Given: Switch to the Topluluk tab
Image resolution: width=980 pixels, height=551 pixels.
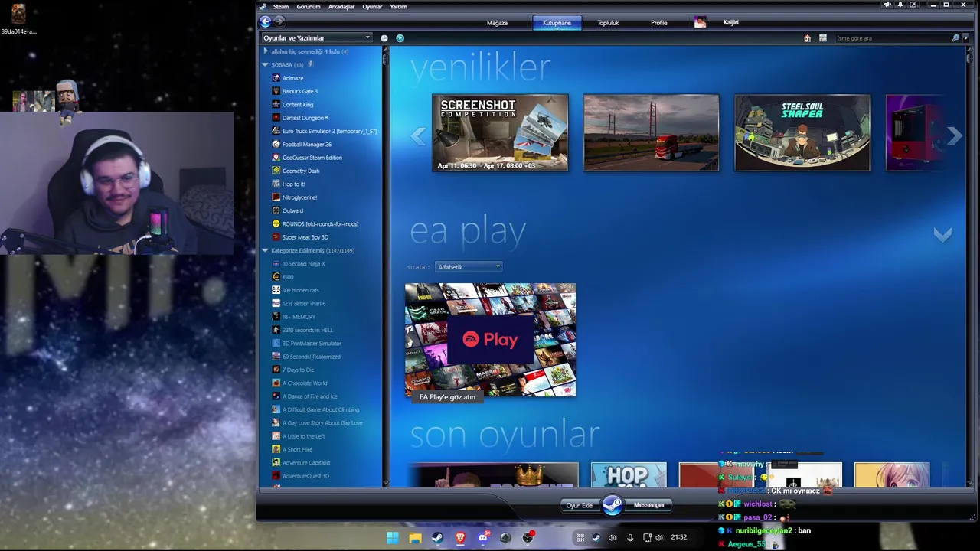Looking at the screenshot, I should click(x=608, y=23).
